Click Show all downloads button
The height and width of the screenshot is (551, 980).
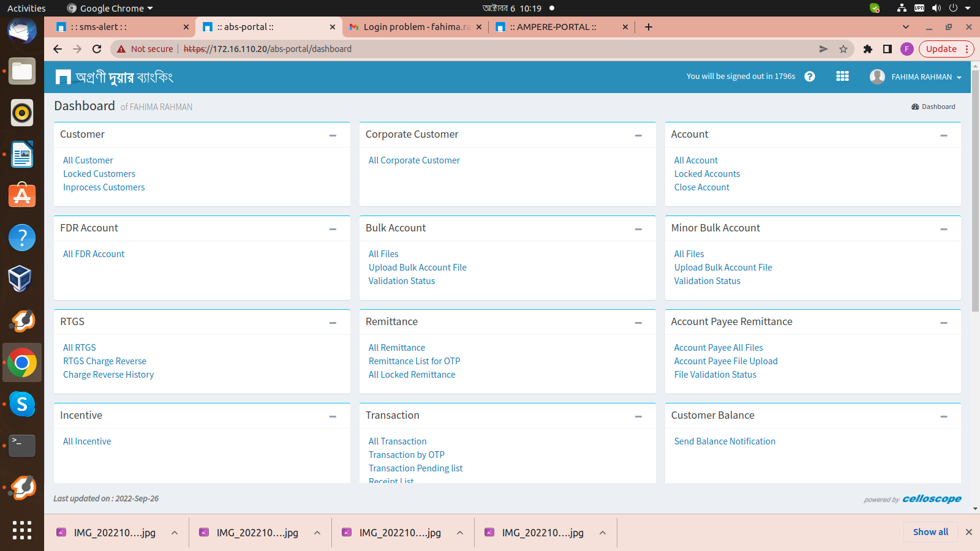(930, 532)
